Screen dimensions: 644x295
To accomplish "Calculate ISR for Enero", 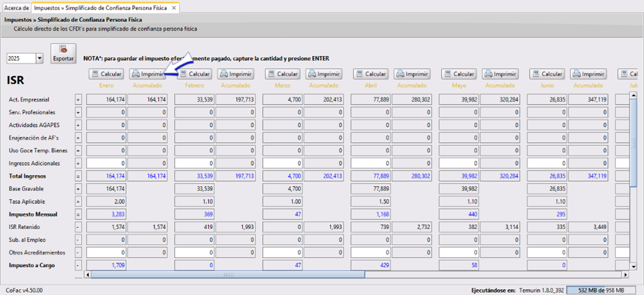I will (x=106, y=74).
